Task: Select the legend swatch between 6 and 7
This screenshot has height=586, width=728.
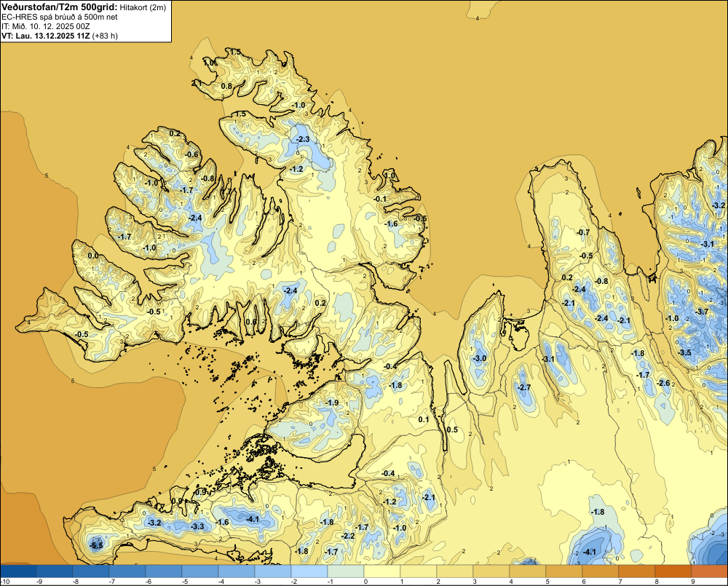Action: [601, 571]
